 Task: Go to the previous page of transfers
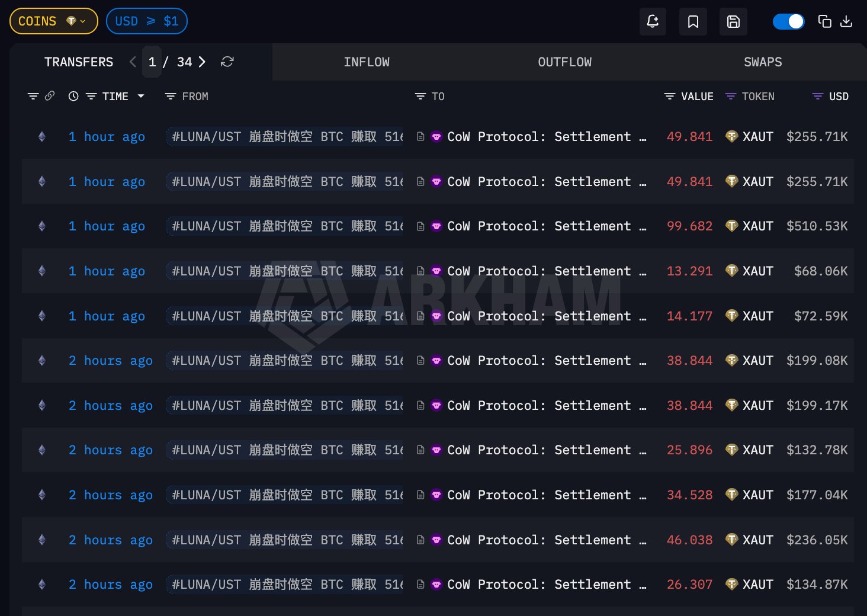(133, 62)
